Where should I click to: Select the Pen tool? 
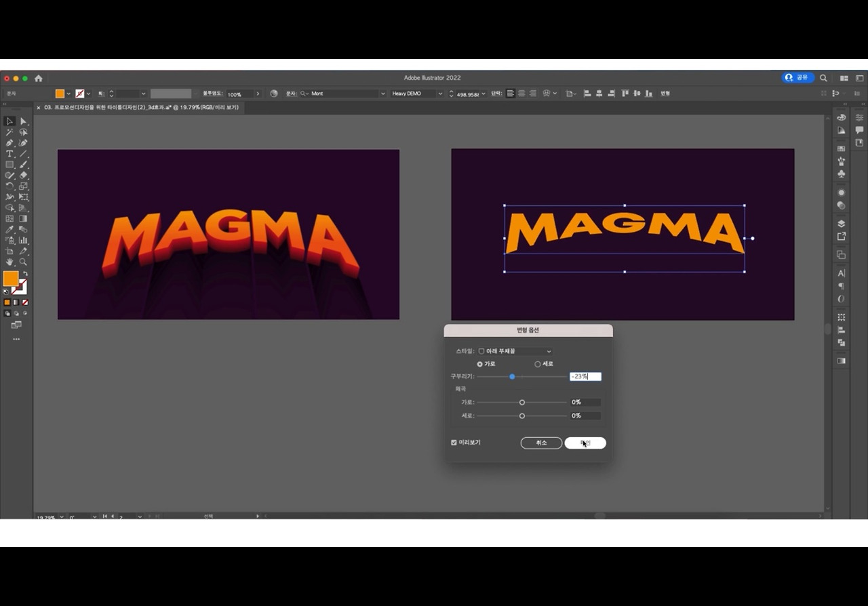click(9, 143)
